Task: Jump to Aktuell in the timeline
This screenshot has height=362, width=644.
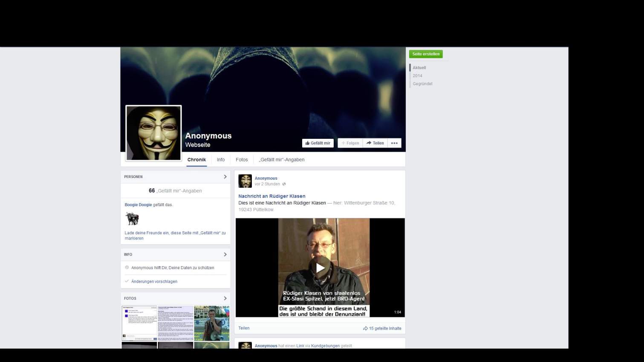Action: point(419,68)
